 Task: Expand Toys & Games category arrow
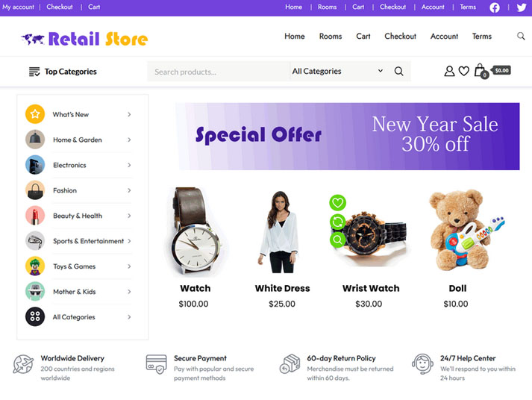point(129,266)
